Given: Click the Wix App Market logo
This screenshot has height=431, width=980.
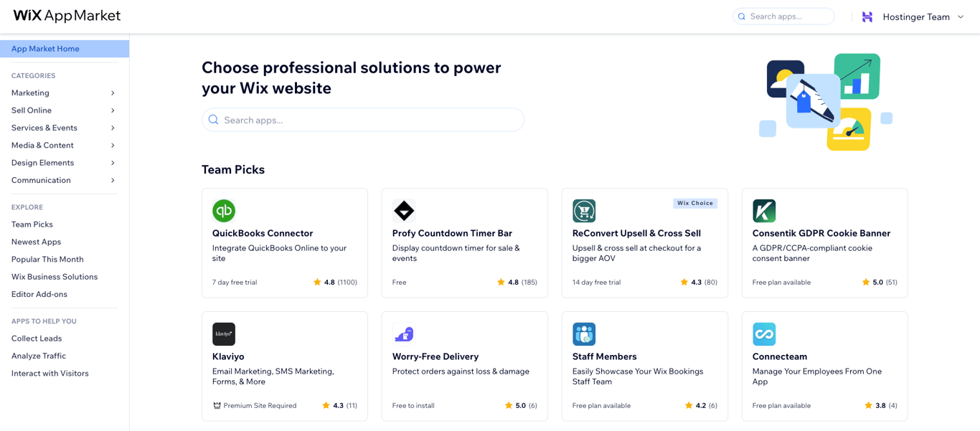Looking at the screenshot, I should pos(67,15).
